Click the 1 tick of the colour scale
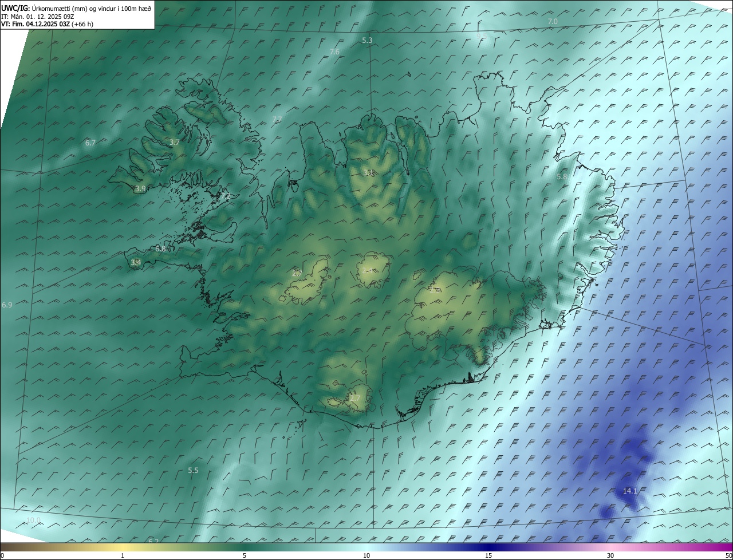The width and height of the screenshot is (733, 560). click(x=123, y=555)
